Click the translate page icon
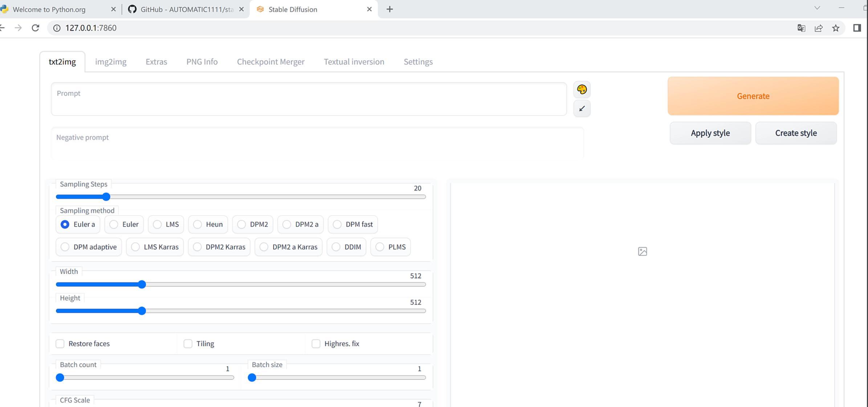 pyautogui.click(x=801, y=28)
